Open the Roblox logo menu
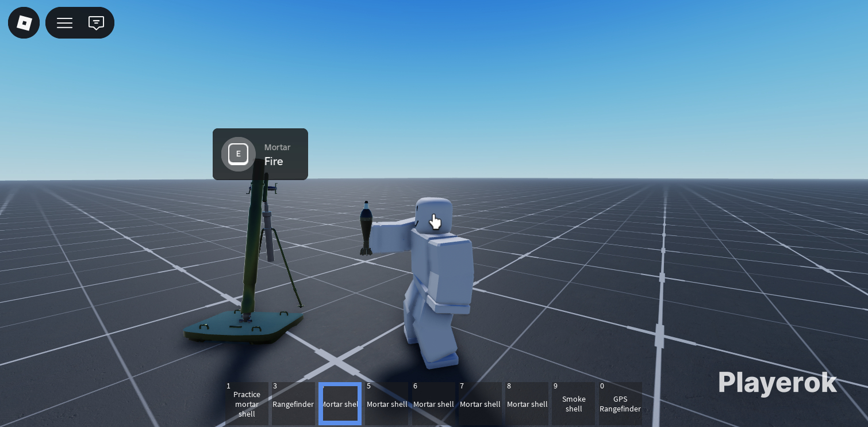This screenshot has height=427, width=868. 24,23
